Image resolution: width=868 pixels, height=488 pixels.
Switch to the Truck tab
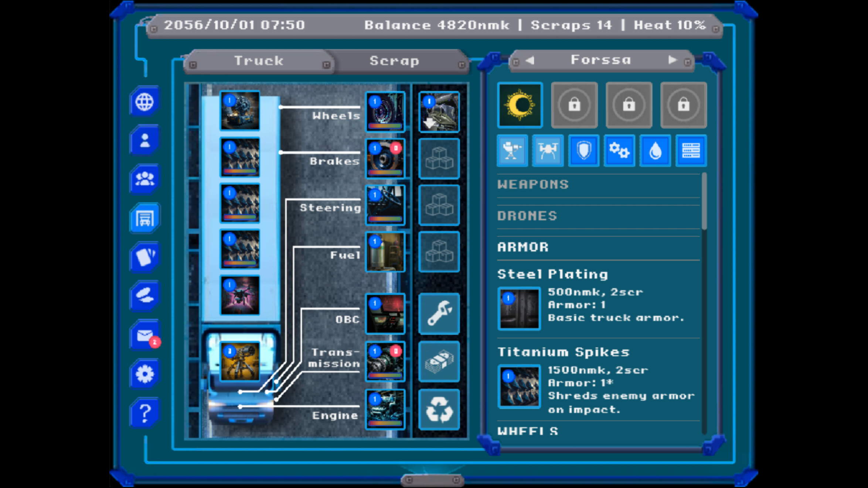pyautogui.click(x=259, y=61)
